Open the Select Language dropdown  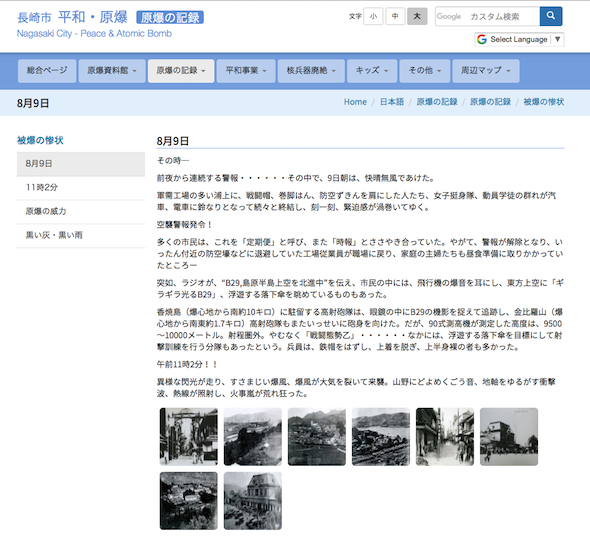(519, 40)
